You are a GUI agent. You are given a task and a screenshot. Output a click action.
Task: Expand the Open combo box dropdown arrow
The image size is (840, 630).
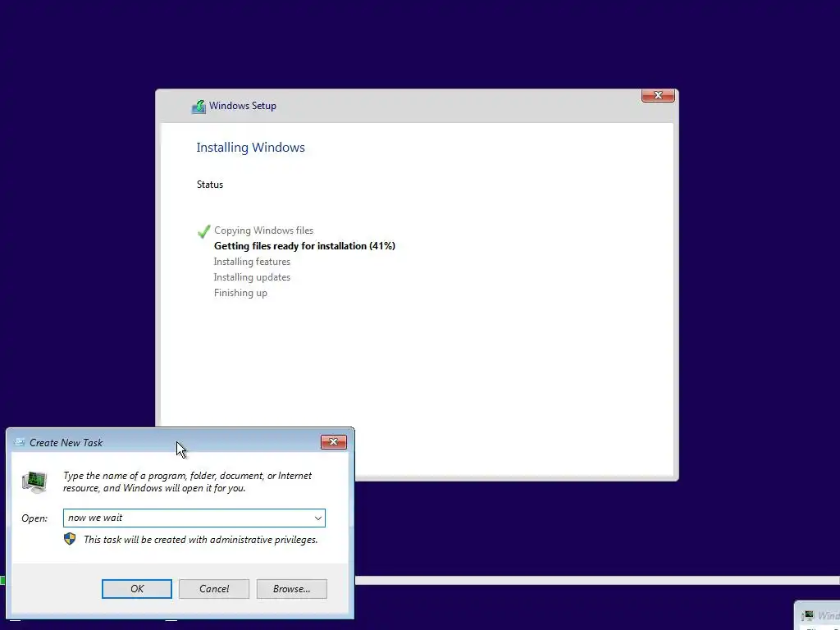click(317, 518)
